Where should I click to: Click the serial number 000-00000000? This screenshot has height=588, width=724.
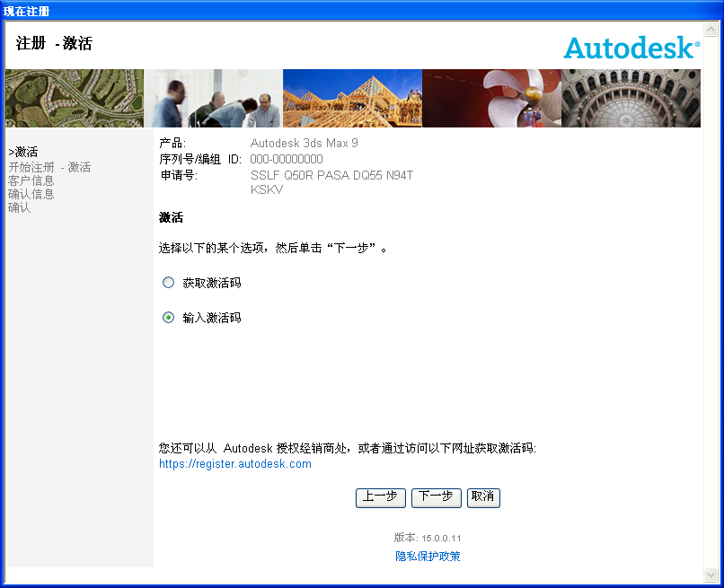coord(287,159)
